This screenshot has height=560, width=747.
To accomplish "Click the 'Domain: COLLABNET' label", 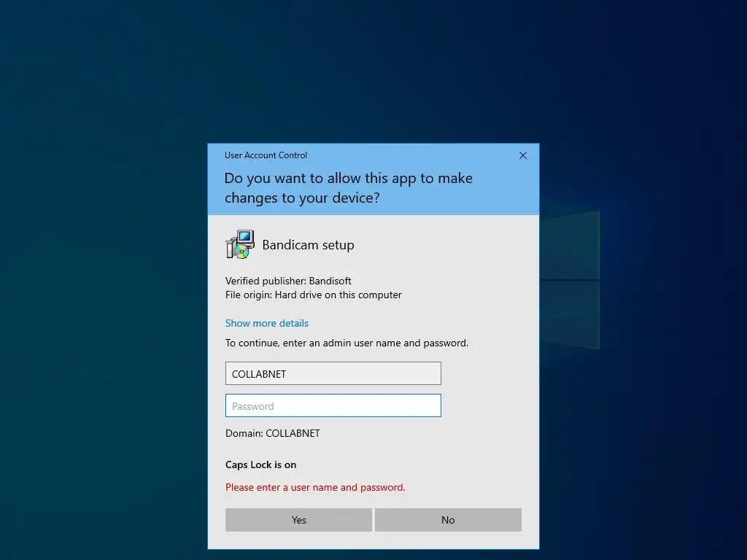I will tap(273, 433).
